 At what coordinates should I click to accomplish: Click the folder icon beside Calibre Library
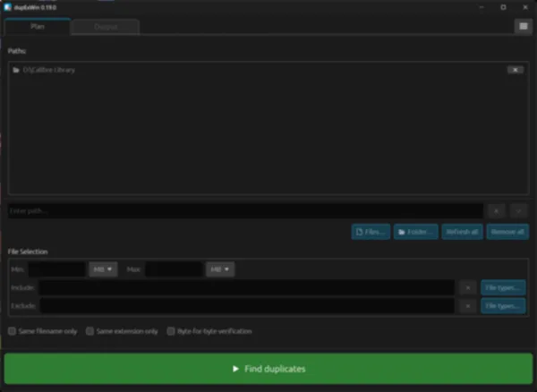click(16, 70)
